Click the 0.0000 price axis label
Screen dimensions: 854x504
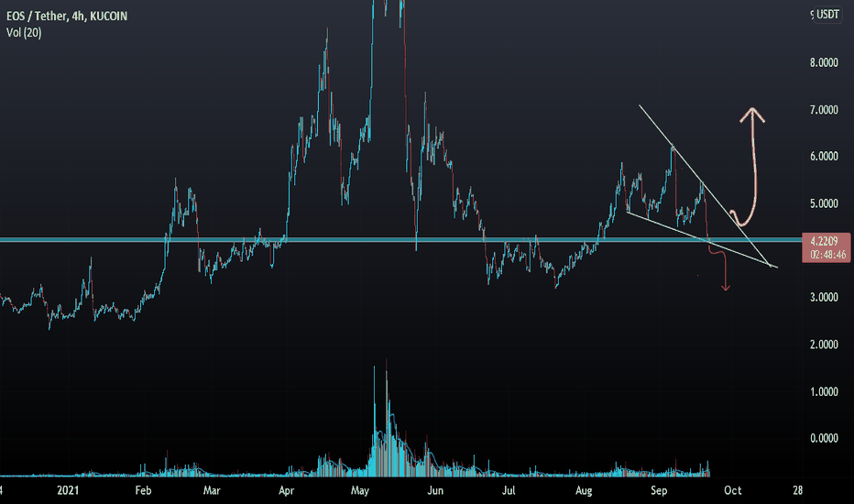[x=824, y=438]
